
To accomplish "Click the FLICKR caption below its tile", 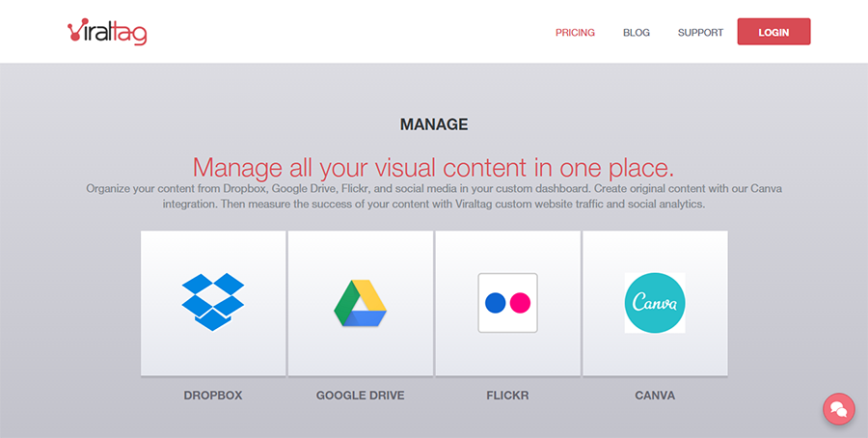I will tap(507, 396).
